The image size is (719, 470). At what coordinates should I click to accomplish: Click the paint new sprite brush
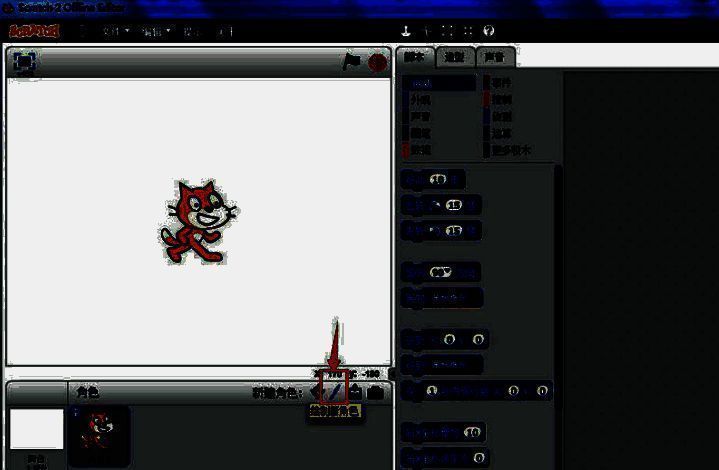[x=336, y=393]
